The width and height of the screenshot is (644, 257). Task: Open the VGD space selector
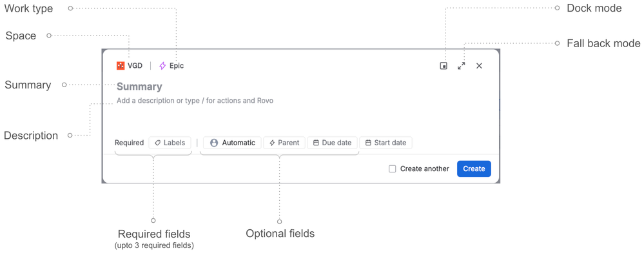(130, 66)
